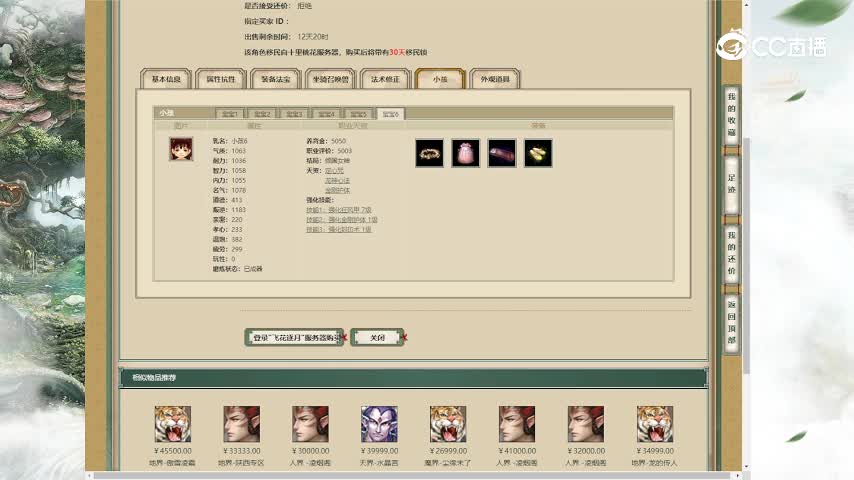Click the scrollbar down arrow
This screenshot has height=480, width=854.
click(x=747, y=467)
